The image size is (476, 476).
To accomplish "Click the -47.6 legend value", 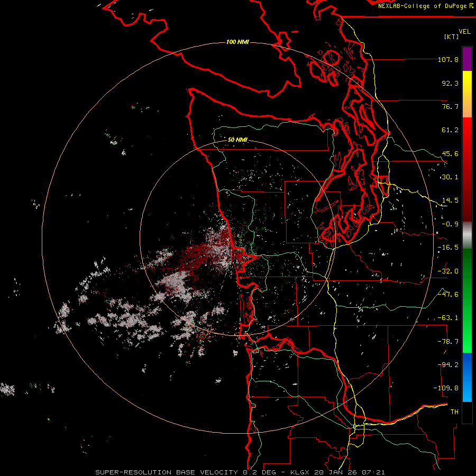I will (448, 295).
